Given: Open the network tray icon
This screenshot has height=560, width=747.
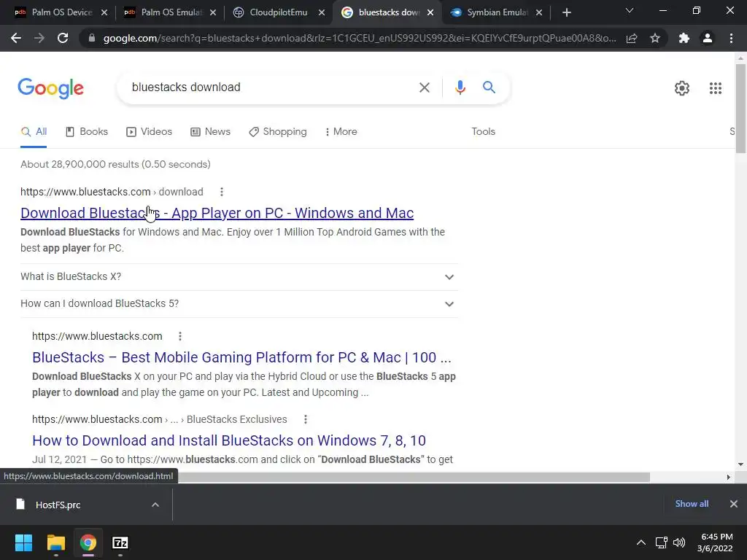Looking at the screenshot, I should click(x=661, y=542).
